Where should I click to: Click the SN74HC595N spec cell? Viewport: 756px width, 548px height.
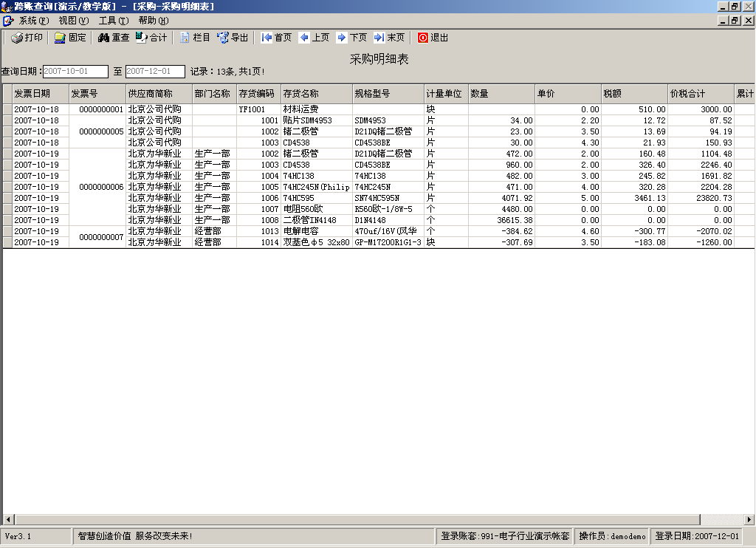(x=388, y=198)
